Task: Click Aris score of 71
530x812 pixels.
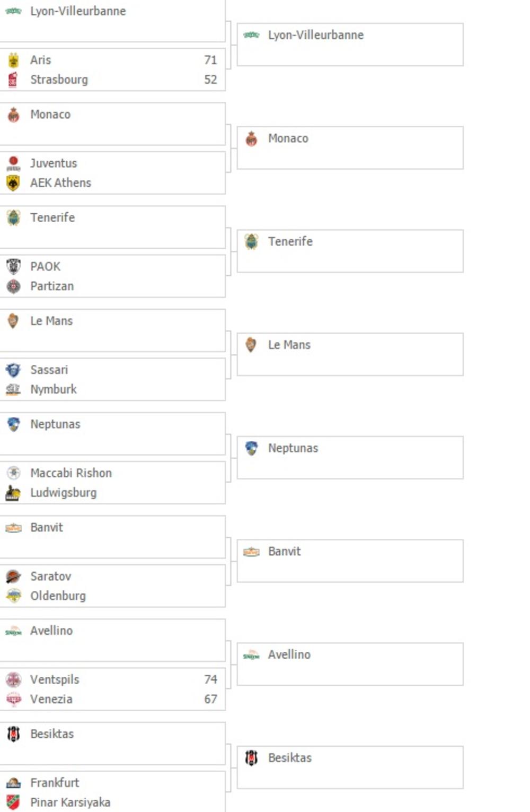Action: pyautogui.click(x=210, y=60)
